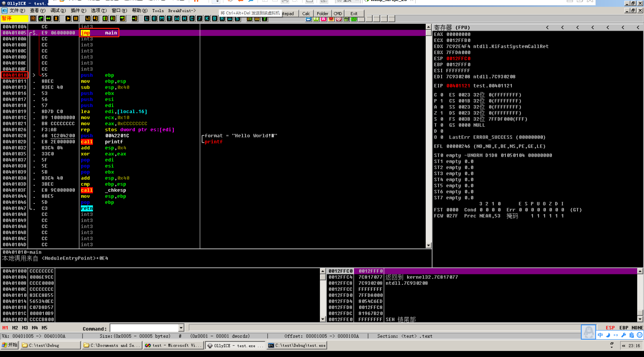Open the Handles window via H icon
Screen dimensions: 644x357
(x=184, y=18)
